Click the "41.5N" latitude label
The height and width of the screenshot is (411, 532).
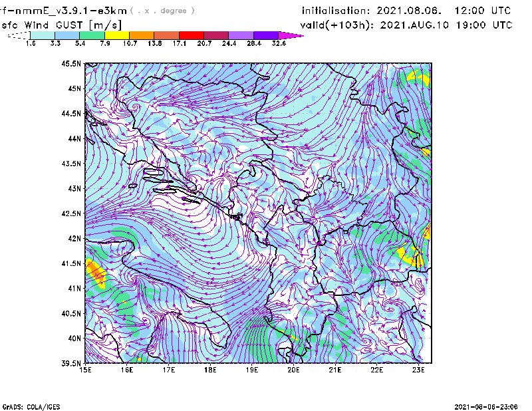coord(71,263)
